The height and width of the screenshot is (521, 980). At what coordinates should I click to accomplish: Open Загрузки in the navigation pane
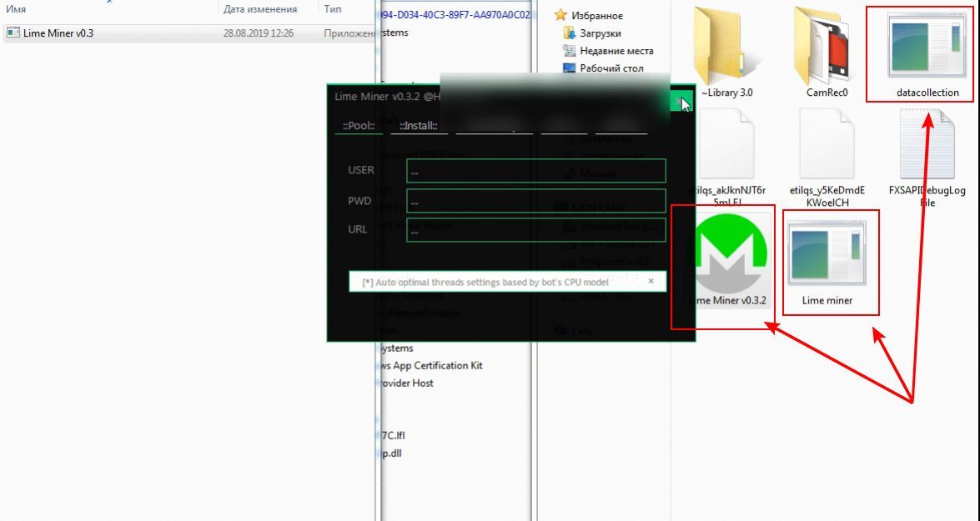coord(600,33)
